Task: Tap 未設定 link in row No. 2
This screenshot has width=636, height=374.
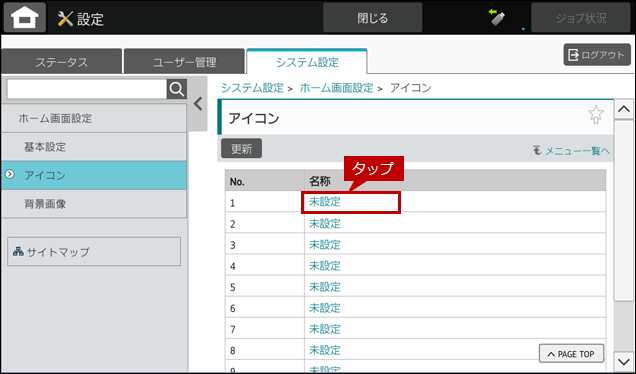Action: 324,224
